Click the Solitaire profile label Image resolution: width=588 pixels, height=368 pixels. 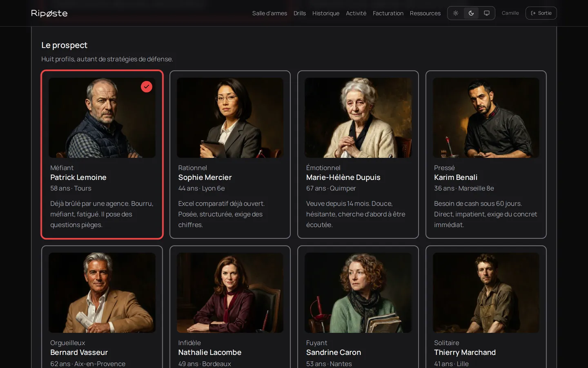coord(447,343)
